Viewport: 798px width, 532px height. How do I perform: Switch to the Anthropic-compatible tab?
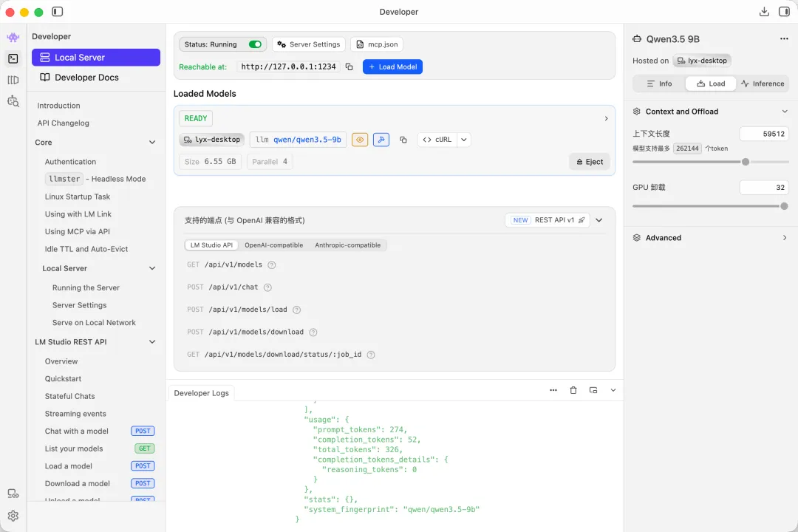347,245
